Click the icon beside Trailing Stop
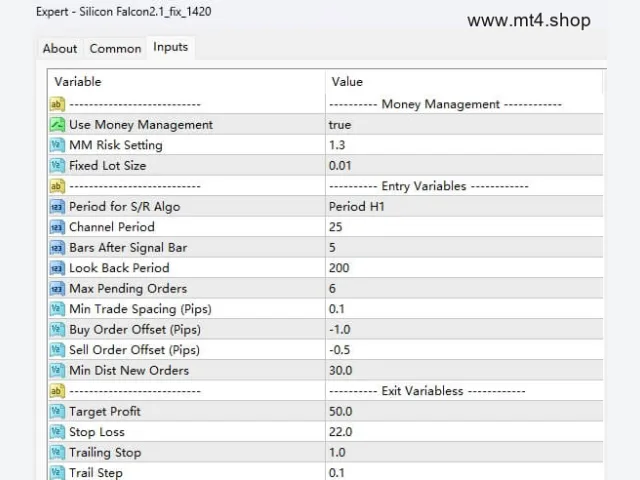Viewport: 640px width, 480px height. pos(57,452)
